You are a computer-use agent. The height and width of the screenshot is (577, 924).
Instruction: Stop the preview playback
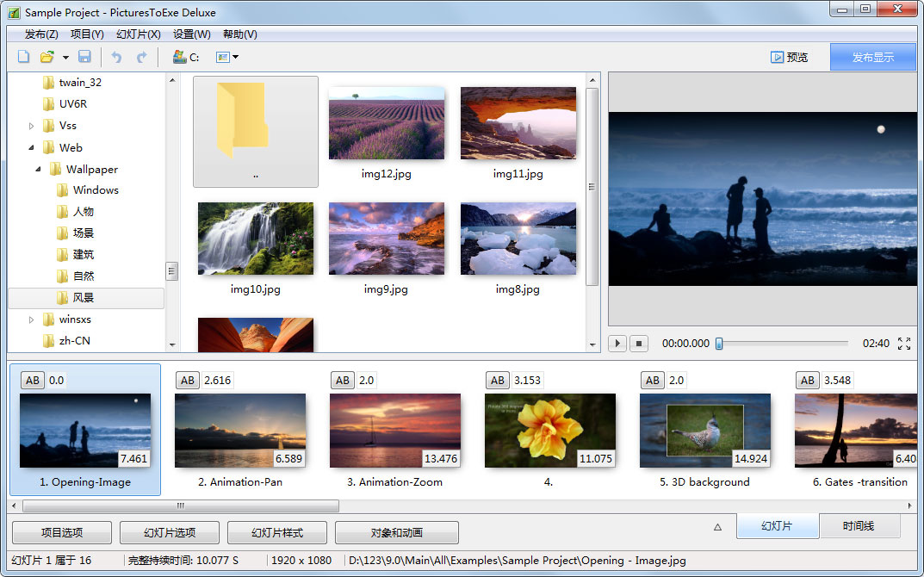[x=639, y=343]
